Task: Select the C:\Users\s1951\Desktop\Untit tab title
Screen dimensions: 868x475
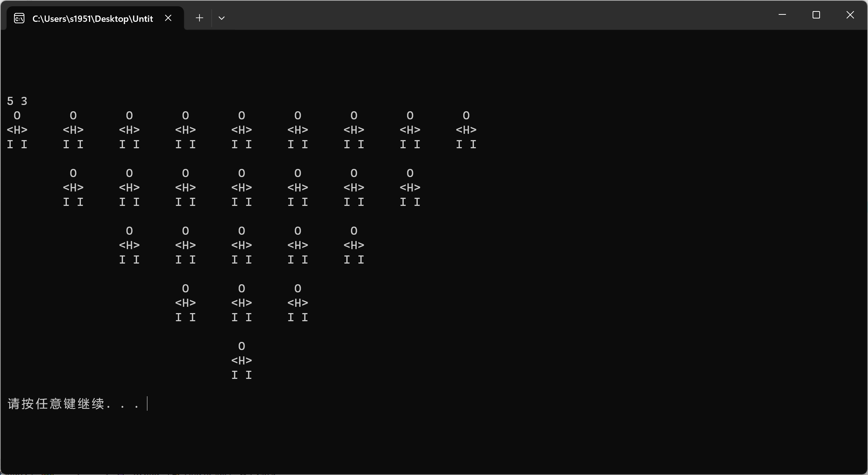Action: [92, 18]
